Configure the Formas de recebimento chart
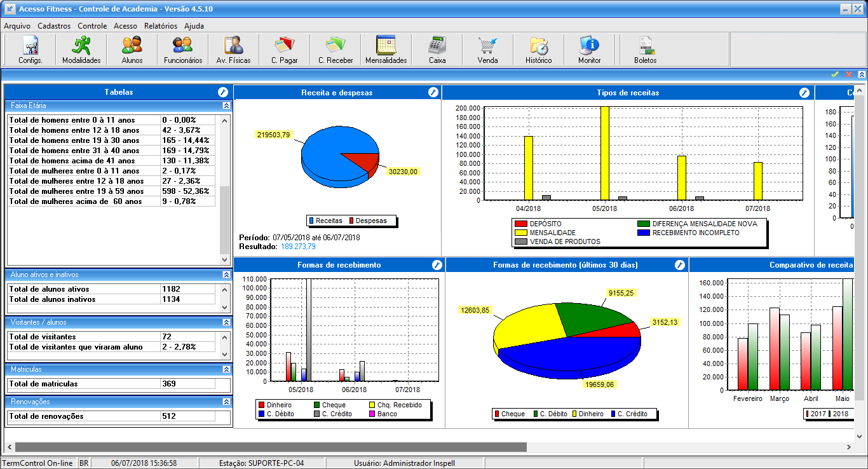The width and height of the screenshot is (868, 469). tap(437, 264)
